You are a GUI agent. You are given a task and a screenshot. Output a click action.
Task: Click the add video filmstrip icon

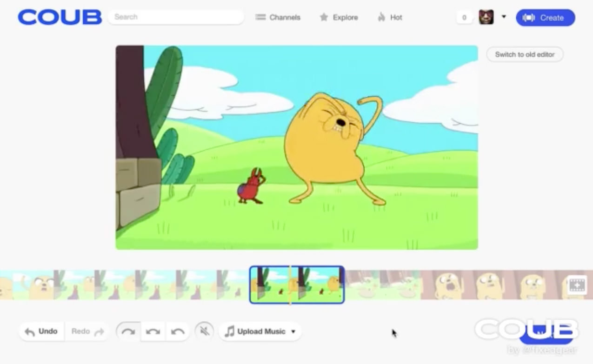click(x=577, y=285)
